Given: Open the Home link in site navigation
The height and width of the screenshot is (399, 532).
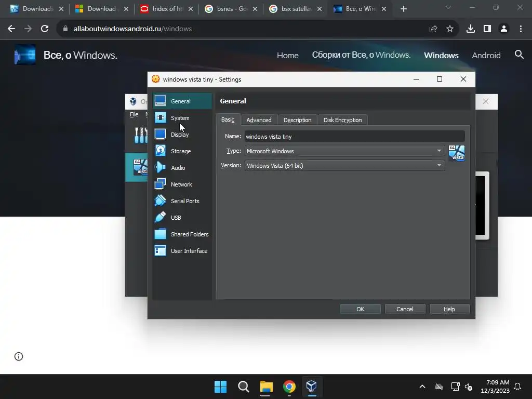Looking at the screenshot, I should [287, 55].
